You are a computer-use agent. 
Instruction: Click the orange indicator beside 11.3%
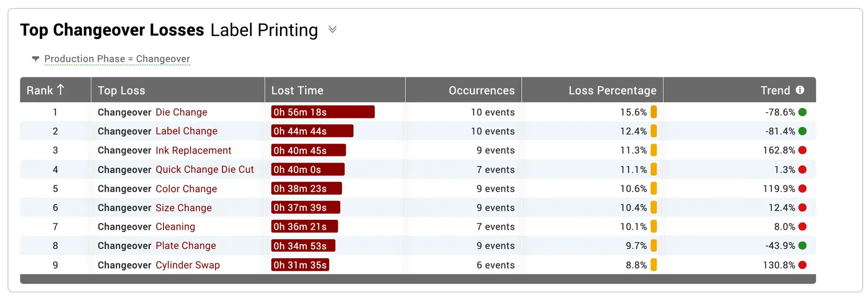tap(654, 150)
